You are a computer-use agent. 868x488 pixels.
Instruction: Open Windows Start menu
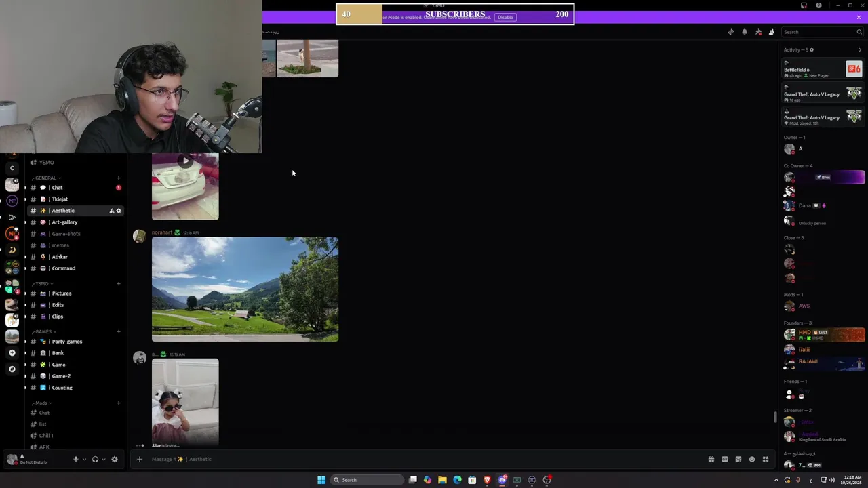(321, 480)
